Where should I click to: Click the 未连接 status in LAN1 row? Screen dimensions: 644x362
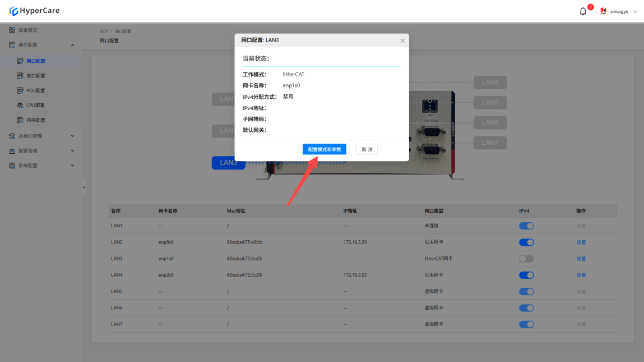(431, 226)
